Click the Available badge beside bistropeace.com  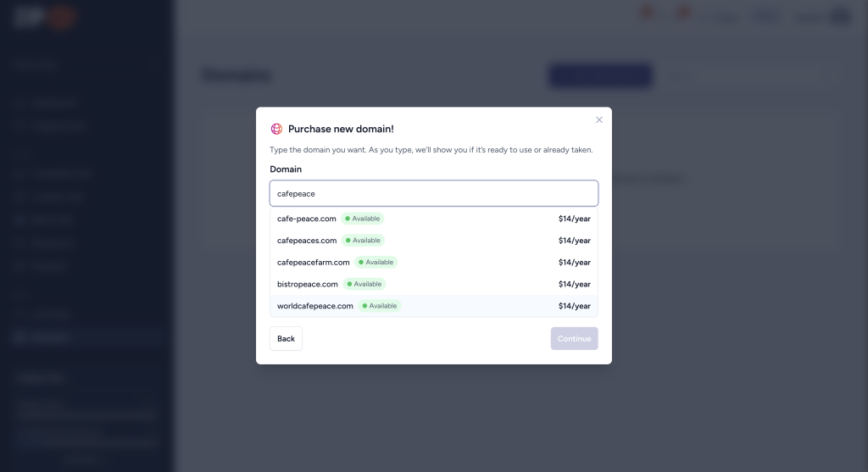[364, 284]
